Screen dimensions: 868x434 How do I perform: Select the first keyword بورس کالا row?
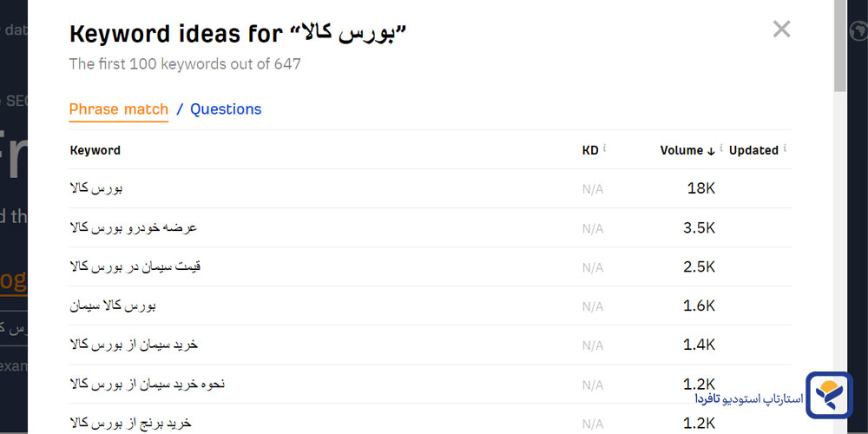coord(102,188)
